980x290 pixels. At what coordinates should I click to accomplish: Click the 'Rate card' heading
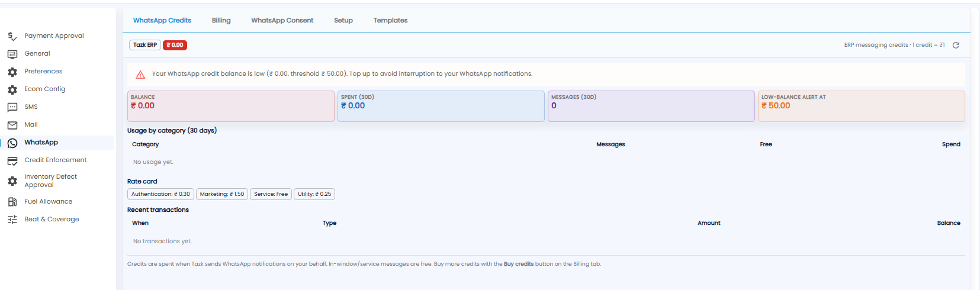point(142,182)
